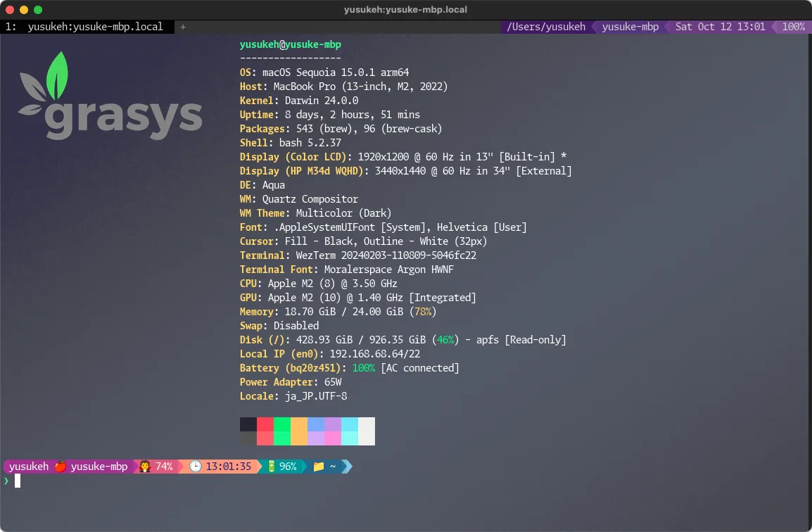Select the CPU: Apple M2 line

pyautogui.click(x=319, y=284)
